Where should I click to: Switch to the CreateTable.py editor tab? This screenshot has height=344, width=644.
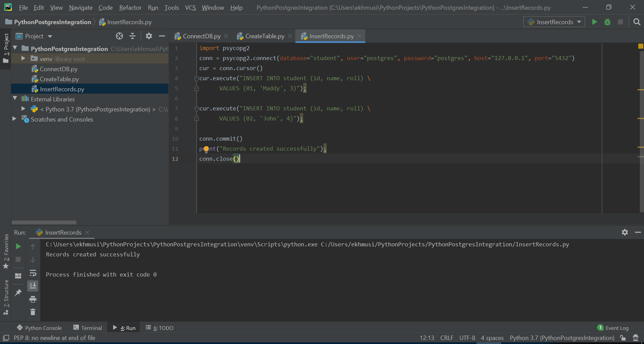coord(264,36)
